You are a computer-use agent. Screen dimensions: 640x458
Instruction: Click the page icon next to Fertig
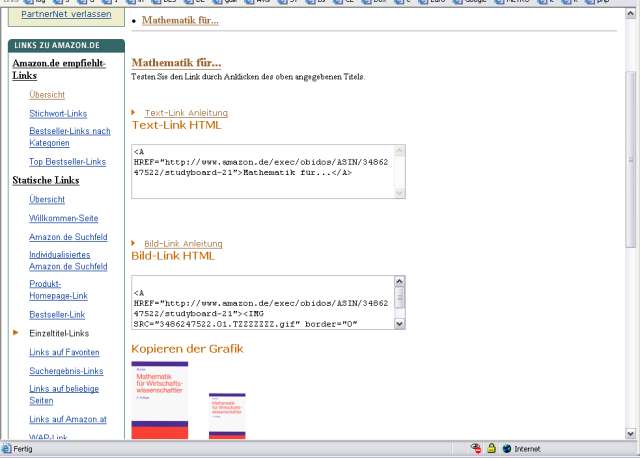point(8,449)
